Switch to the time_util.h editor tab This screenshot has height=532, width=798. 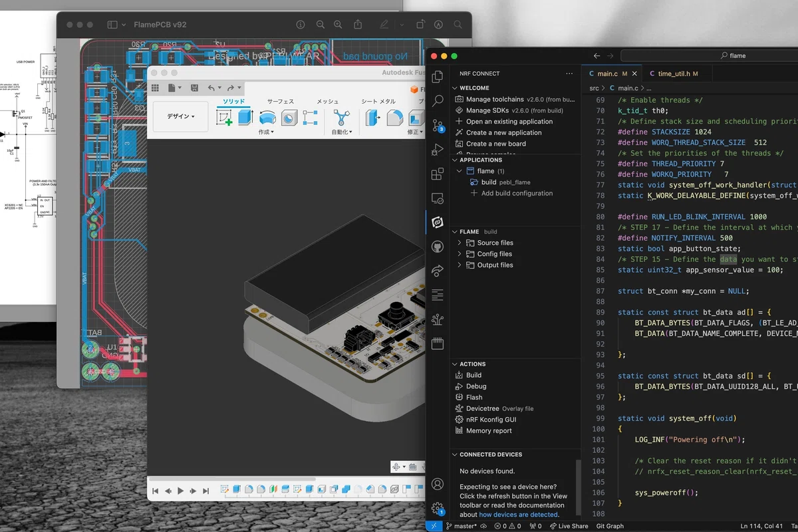pyautogui.click(x=674, y=73)
